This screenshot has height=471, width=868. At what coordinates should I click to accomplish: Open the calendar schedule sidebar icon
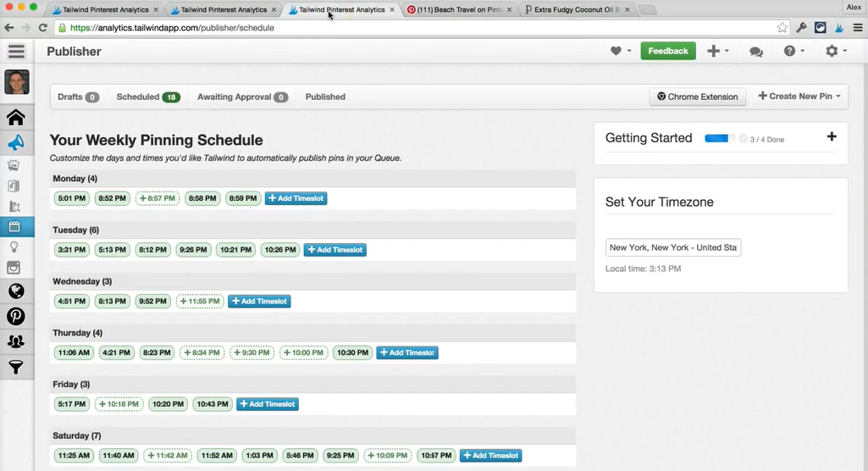tap(15, 226)
